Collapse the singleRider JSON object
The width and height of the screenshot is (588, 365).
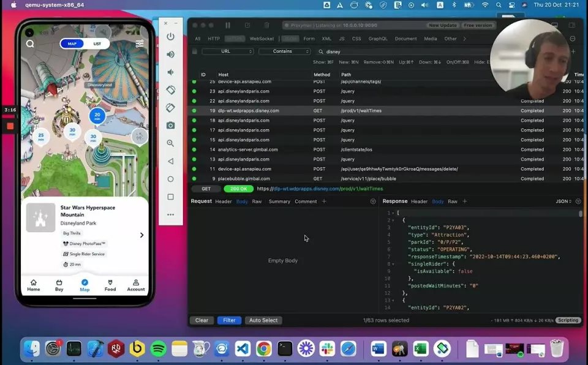(x=393, y=263)
